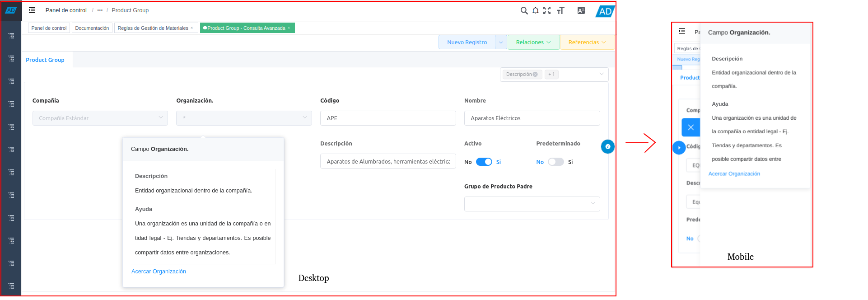Click the breadcrumb ellipsis icon
Screen dimensions: 868x300
(100, 10)
